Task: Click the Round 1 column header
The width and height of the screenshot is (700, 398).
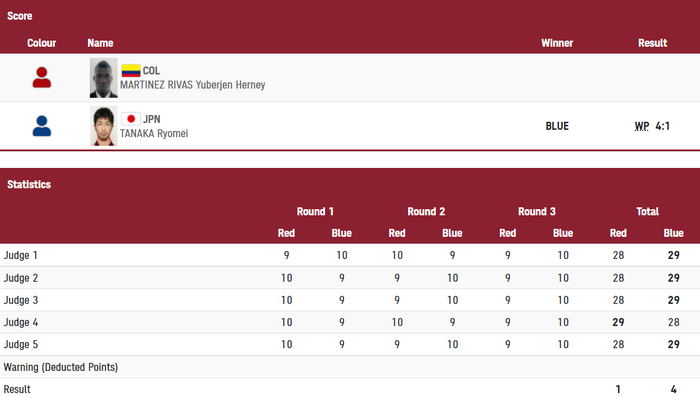Action: [x=315, y=211]
